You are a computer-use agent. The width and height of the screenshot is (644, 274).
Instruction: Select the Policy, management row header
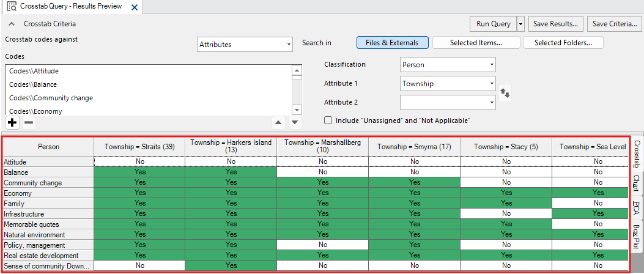tap(48, 245)
